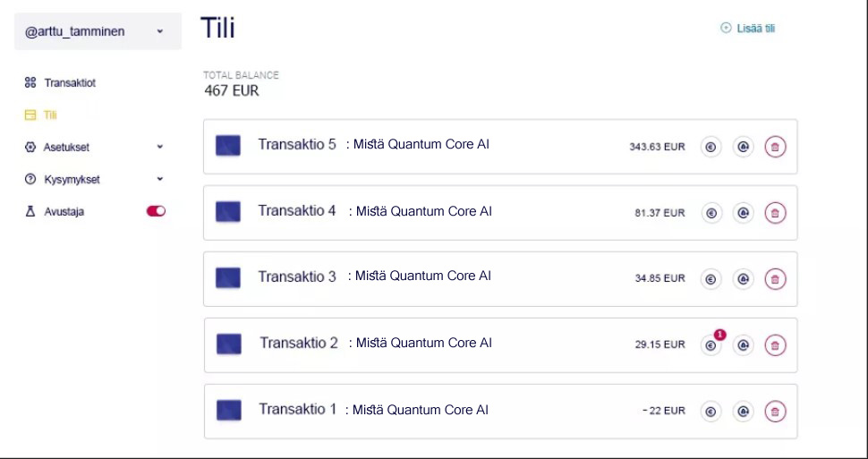Expand the Kysymykset section chevron
The height and width of the screenshot is (459, 868).
pyautogui.click(x=160, y=179)
